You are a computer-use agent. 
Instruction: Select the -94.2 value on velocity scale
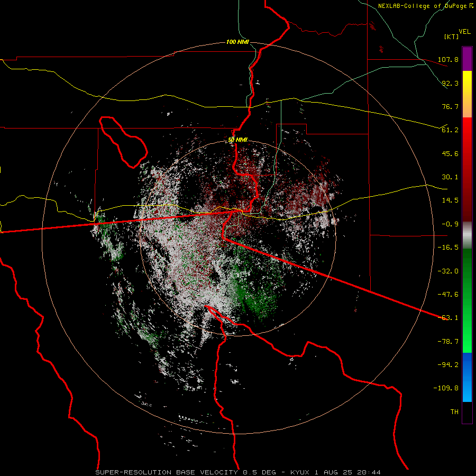(x=448, y=365)
